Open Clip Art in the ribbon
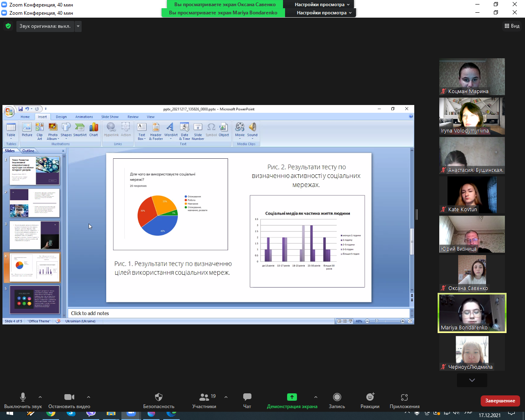This screenshot has width=525, height=420. [x=39, y=131]
